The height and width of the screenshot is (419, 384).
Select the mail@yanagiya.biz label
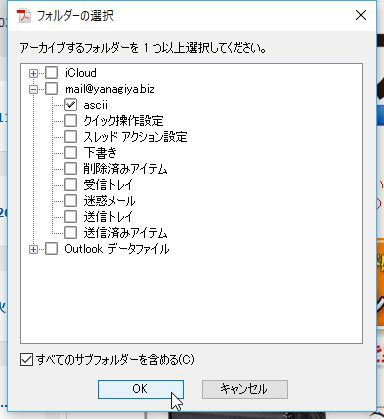click(x=110, y=89)
